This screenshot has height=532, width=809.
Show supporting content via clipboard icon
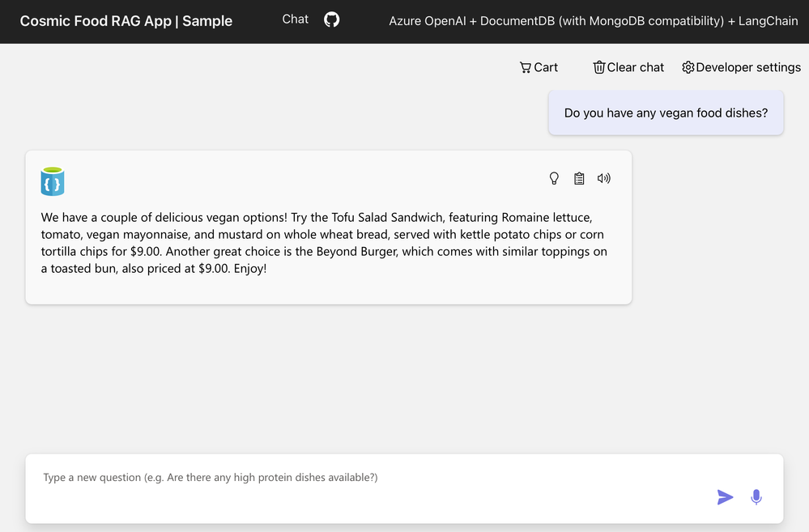tap(579, 178)
